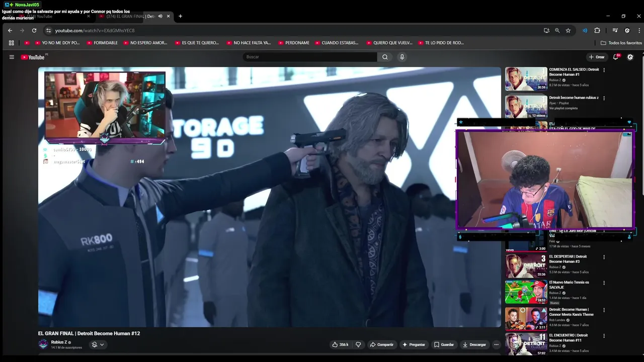Open COMIENZA EL SALSEO Detroit #1 thumbnail
Image resolution: width=644 pixels, height=362 pixels.
526,79
